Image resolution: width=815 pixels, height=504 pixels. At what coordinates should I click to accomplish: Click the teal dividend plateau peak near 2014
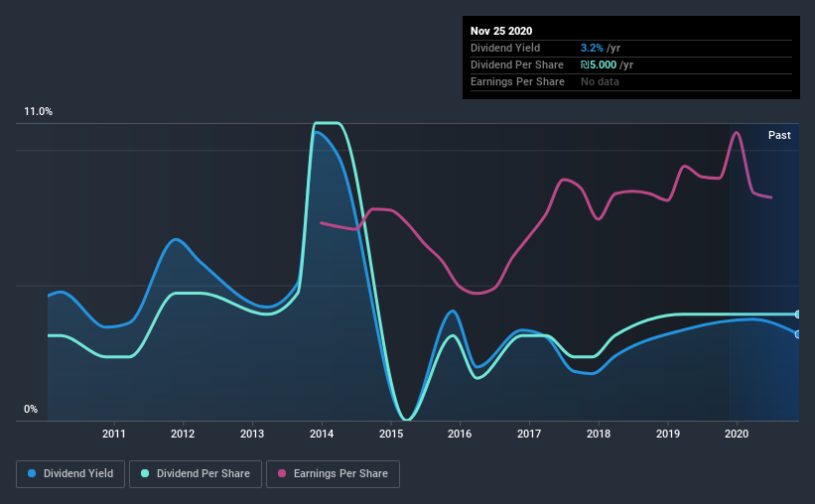coord(327,123)
